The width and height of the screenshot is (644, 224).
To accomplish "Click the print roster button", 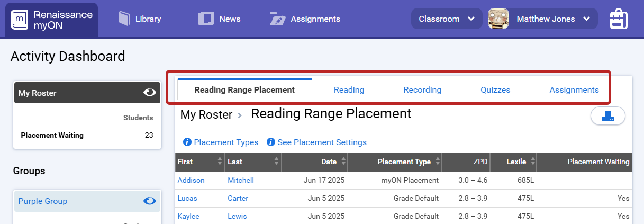I will pyautogui.click(x=608, y=116).
